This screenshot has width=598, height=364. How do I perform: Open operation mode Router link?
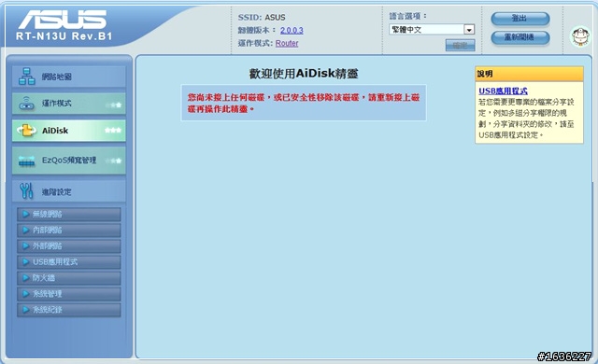[287, 43]
